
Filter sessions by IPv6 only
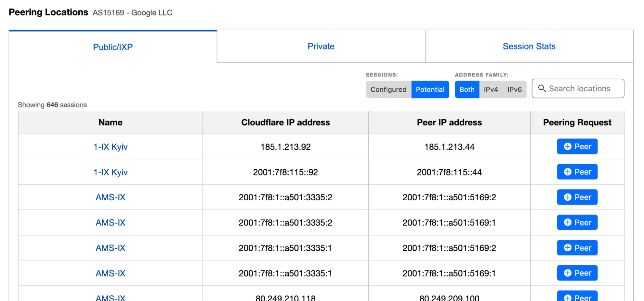pyautogui.click(x=514, y=89)
